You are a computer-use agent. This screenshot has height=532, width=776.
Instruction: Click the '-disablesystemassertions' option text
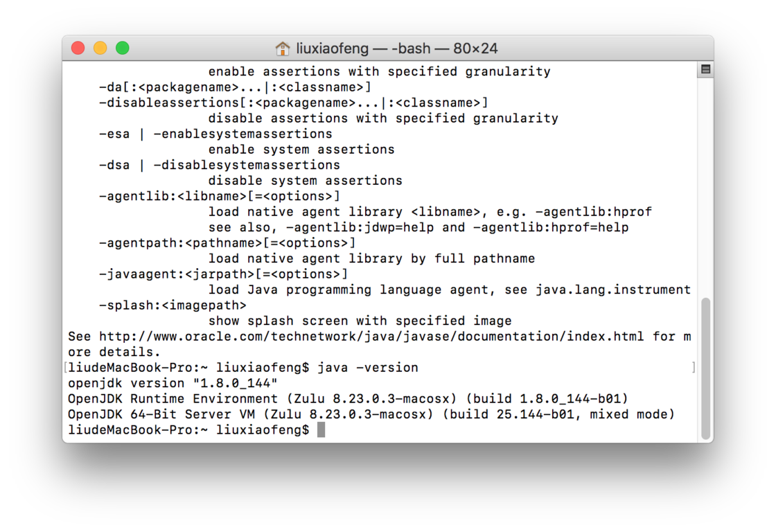(x=247, y=166)
